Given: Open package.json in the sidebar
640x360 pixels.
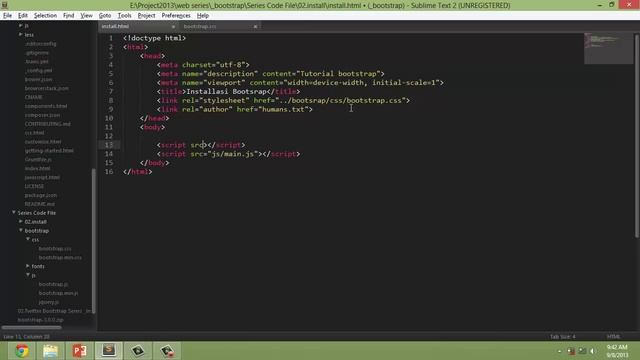Looking at the screenshot, I should tap(41, 195).
